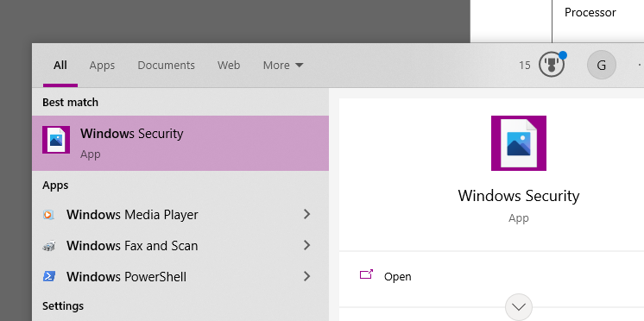644x321 pixels.
Task: Click the Windows Media Player icon
Action: tap(48, 214)
